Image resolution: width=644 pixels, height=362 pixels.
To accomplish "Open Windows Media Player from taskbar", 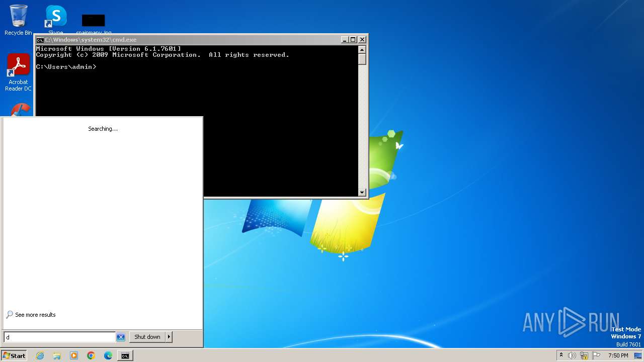I will 74,355.
